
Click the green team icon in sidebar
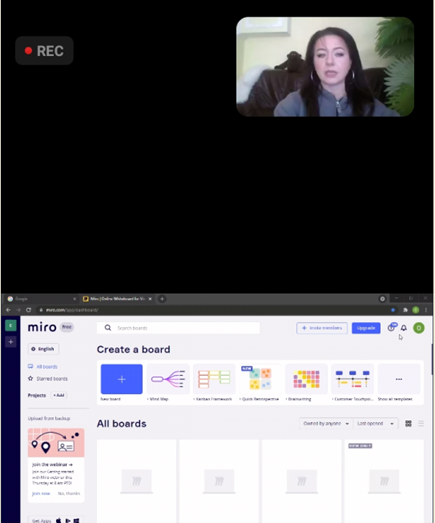pos(11,325)
